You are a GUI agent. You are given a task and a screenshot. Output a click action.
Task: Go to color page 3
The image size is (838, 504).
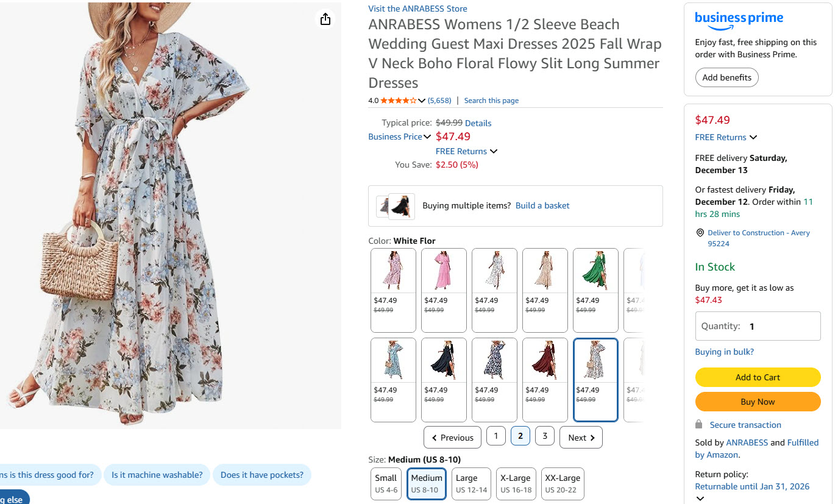(544, 436)
